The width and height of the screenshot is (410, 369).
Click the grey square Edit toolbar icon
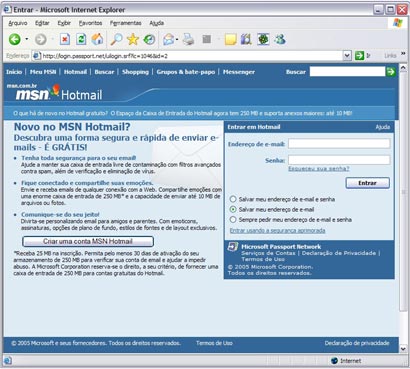pyautogui.click(x=207, y=39)
